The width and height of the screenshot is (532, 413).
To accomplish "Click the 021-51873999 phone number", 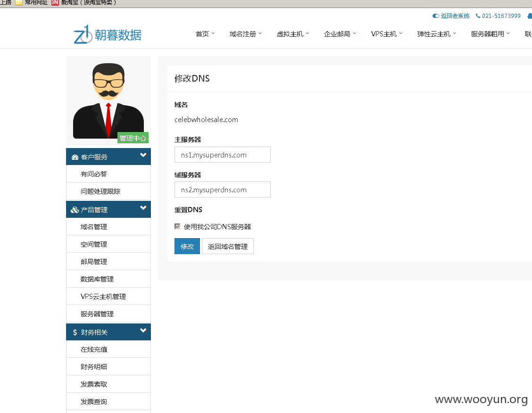I will pyautogui.click(x=501, y=16).
